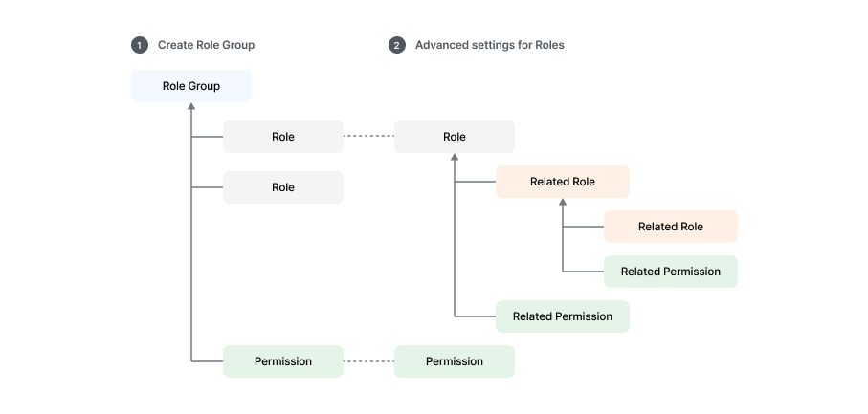Click the step 2 number badge
Screen dimensions: 868x414
(397, 45)
